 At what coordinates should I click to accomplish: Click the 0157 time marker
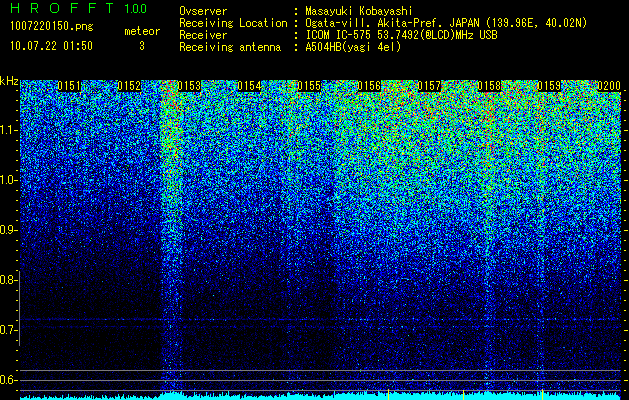click(429, 86)
